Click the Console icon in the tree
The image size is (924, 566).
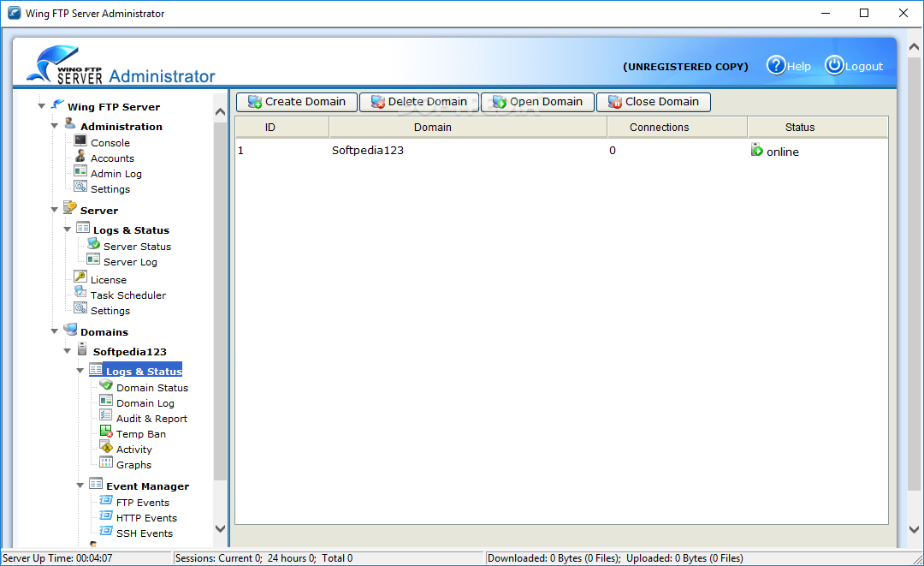[x=80, y=140]
